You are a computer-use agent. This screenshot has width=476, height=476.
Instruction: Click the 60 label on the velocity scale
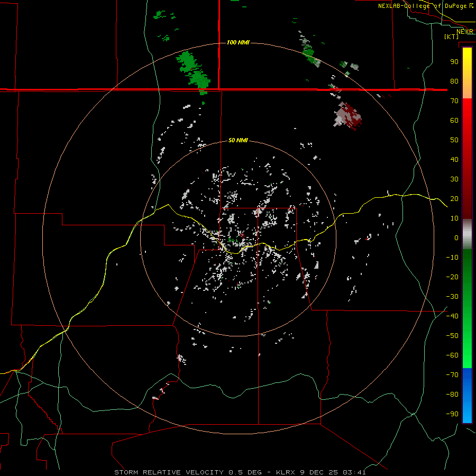click(454, 121)
